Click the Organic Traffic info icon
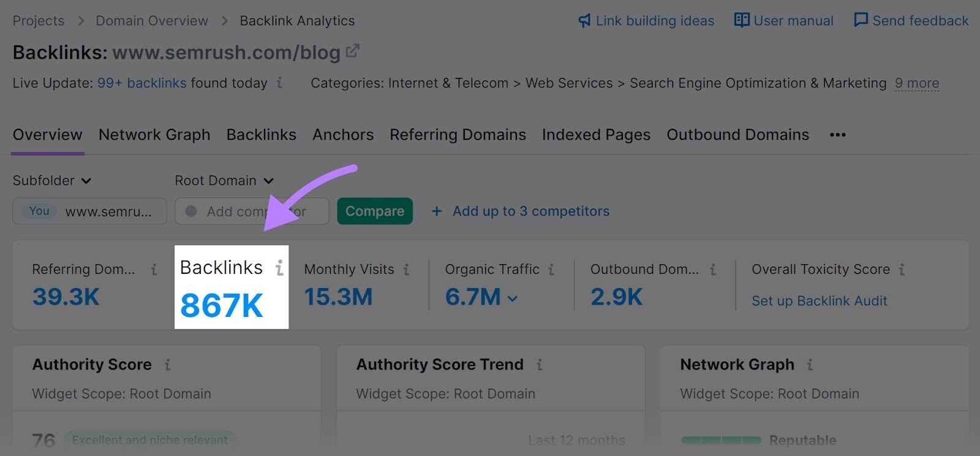Image resolution: width=980 pixels, height=456 pixels. (552, 269)
